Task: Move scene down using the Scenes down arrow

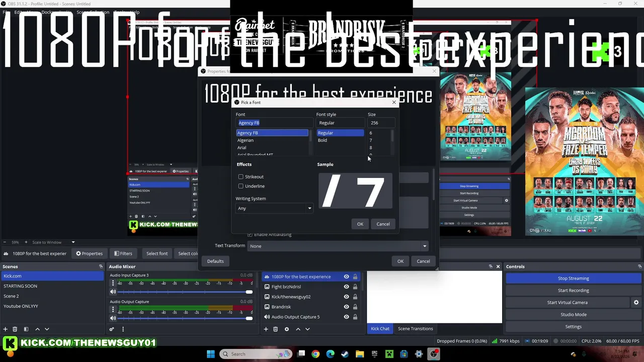Action: point(47,329)
